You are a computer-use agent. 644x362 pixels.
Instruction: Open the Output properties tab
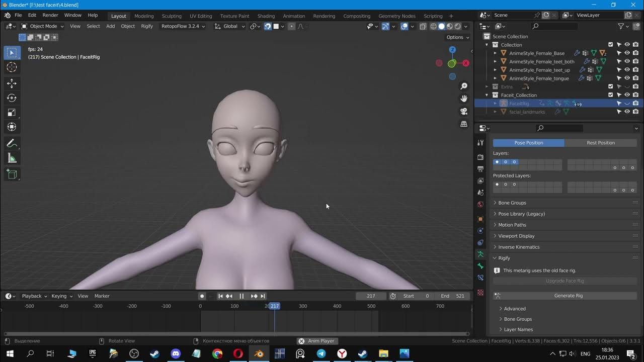point(480,169)
